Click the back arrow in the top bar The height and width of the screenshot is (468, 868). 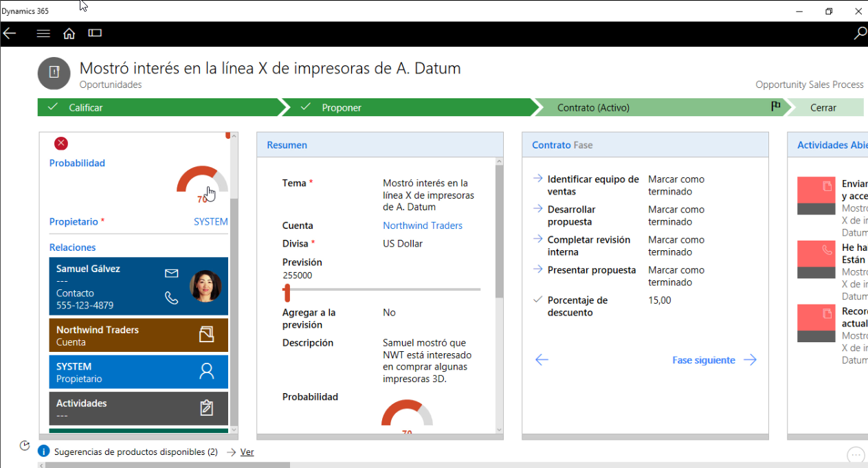point(10,33)
